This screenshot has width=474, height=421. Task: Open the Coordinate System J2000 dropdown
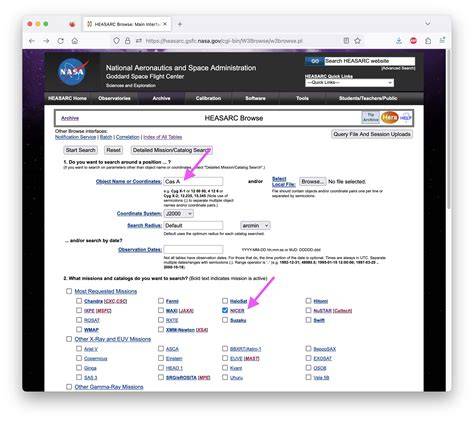[179, 213]
